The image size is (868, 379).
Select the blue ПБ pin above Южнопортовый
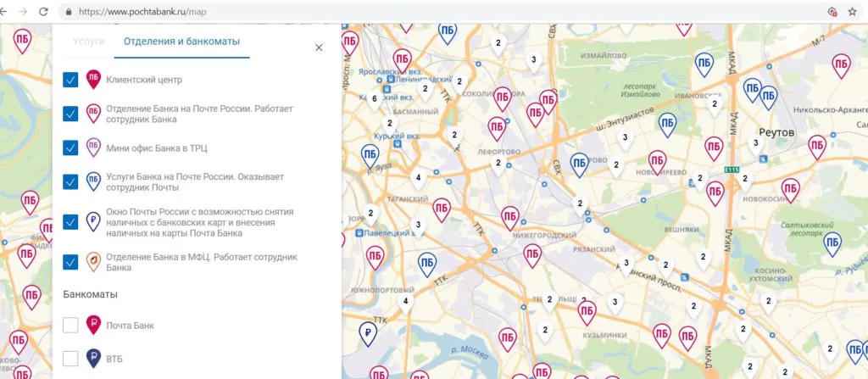tap(427, 265)
